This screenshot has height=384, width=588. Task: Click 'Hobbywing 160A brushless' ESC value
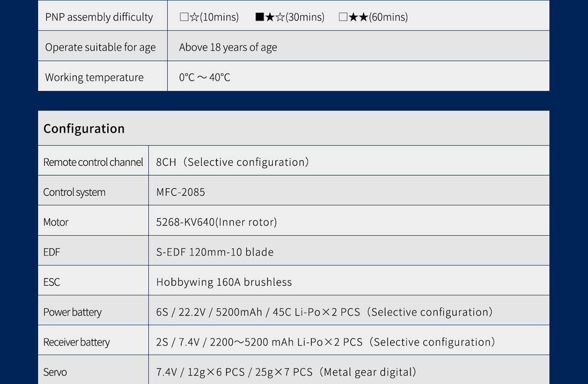click(224, 282)
